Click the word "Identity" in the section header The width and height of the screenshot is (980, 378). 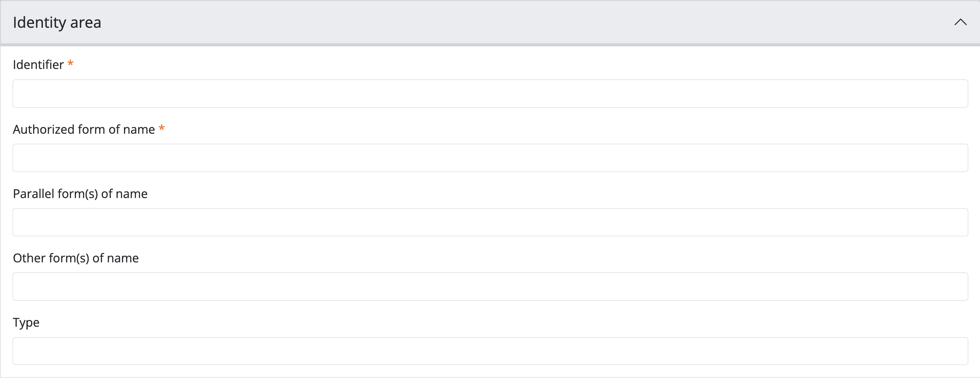click(40, 23)
